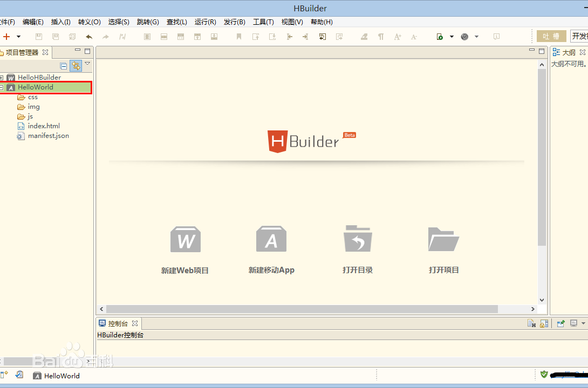Open the 编辑(E) menu
Viewport: 588px width, 388px height.
(33, 22)
